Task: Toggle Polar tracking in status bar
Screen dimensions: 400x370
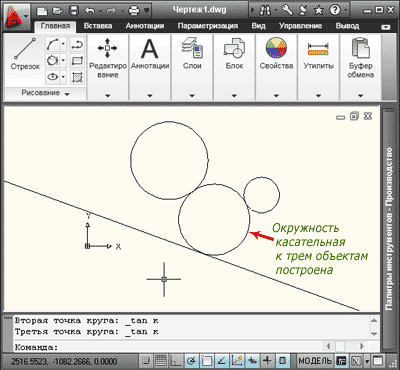Action: coord(191,361)
